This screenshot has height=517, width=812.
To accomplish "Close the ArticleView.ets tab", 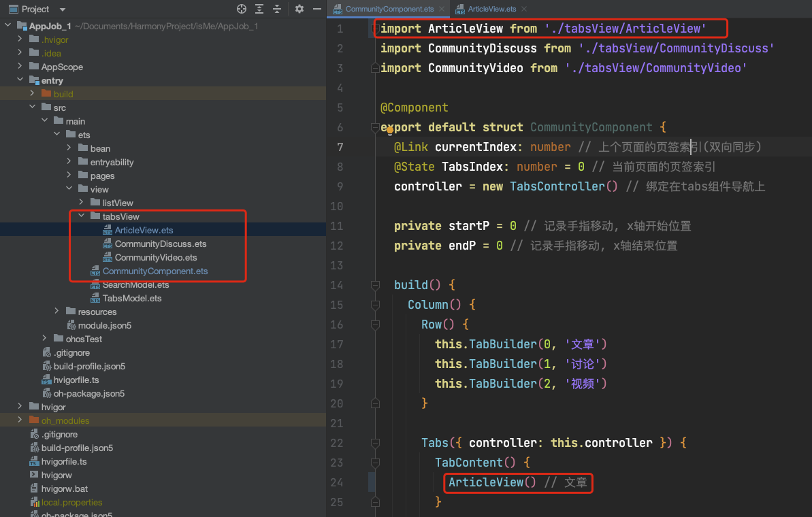I will coord(524,9).
